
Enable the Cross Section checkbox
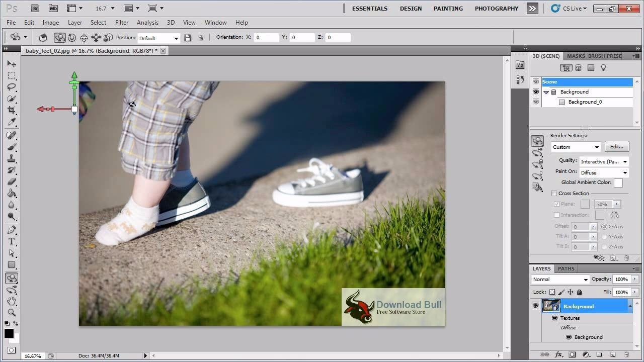coord(554,194)
